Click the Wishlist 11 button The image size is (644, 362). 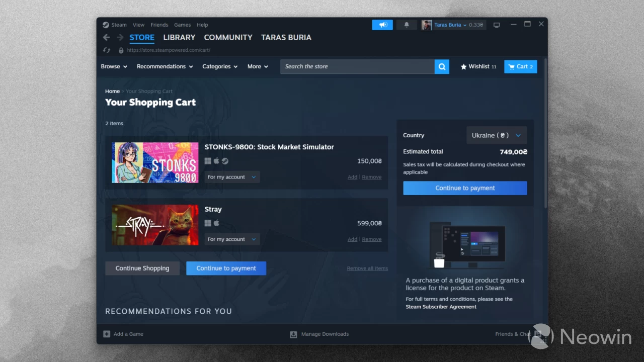coord(478,66)
